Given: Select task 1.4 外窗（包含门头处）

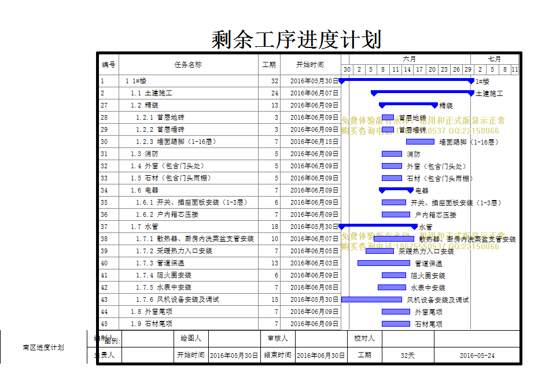Looking at the screenshot, I should 219,166.
